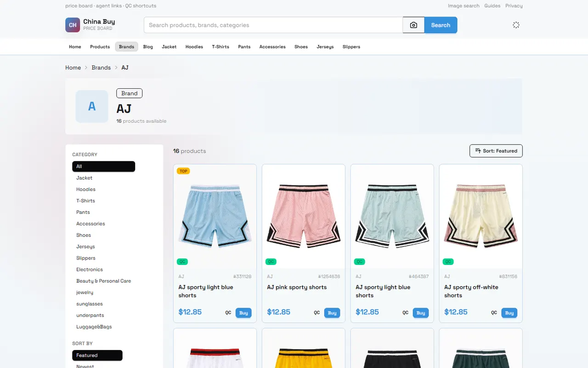Open the Slippers nav tab
Image resolution: width=588 pixels, height=368 pixels.
coord(351,47)
